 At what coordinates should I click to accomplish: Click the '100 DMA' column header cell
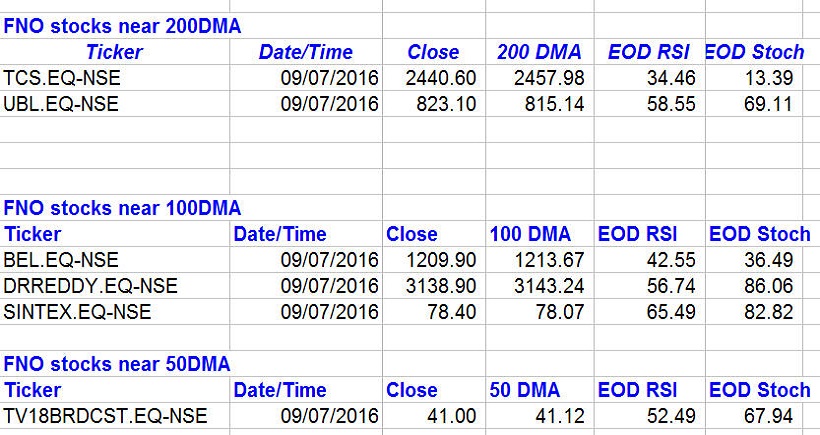coord(530,234)
